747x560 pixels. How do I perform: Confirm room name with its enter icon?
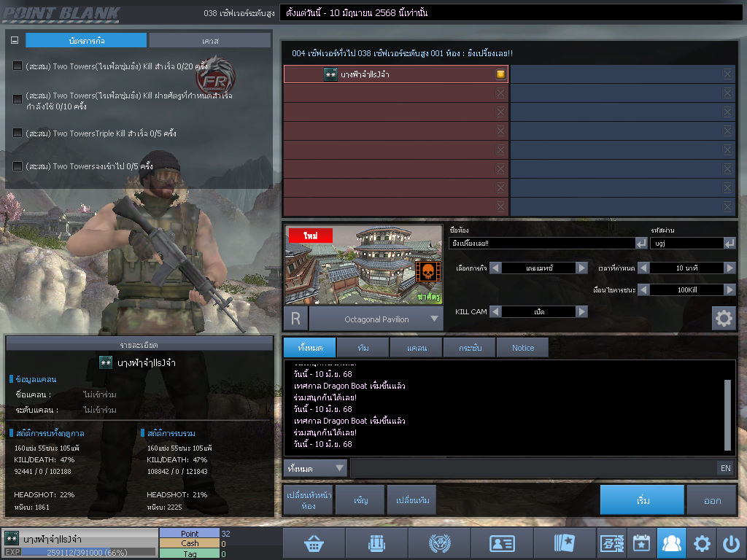click(642, 244)
